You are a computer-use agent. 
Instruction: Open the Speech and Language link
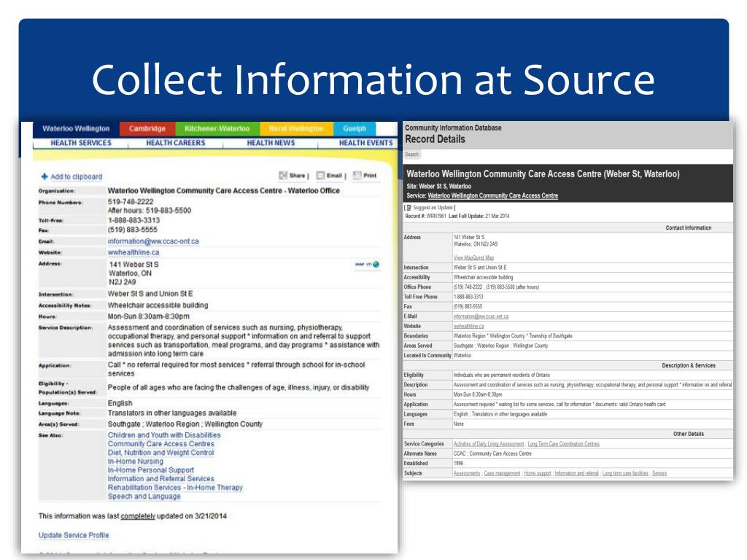144,496
